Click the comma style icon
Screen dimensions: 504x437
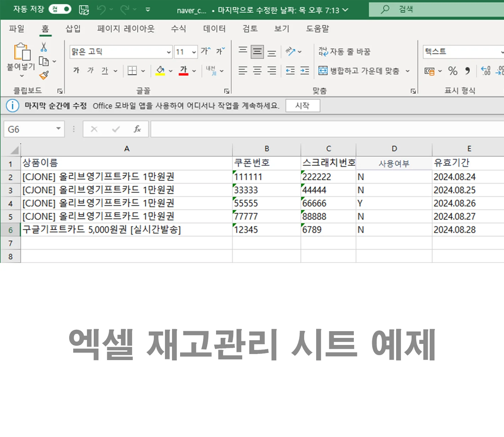pos(467,71)
